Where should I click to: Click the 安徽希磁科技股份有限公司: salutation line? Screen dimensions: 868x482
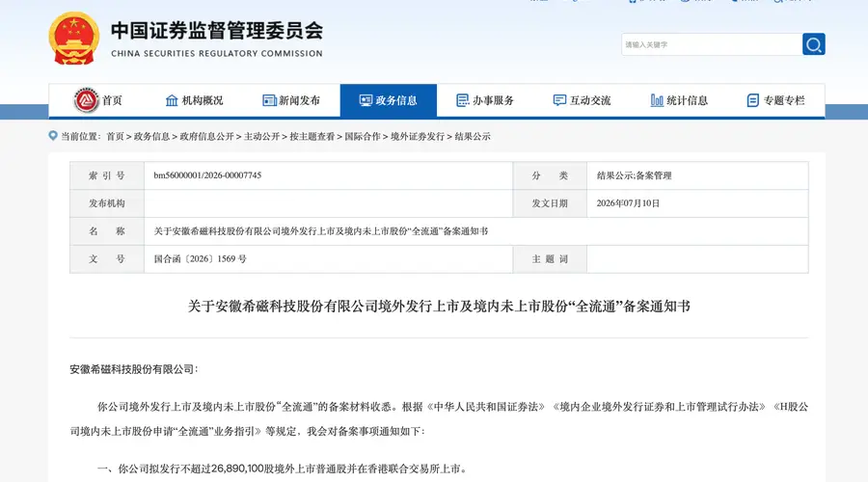click(x=134, y=369)
